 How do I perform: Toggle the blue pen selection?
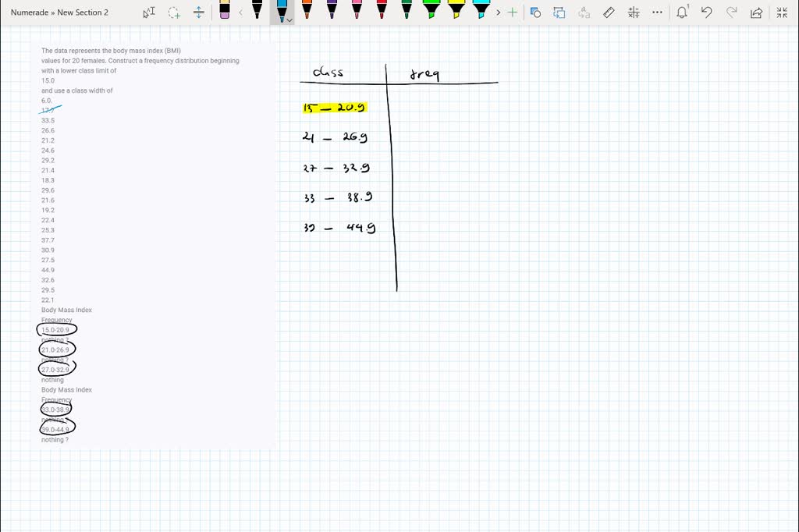(281, 12)
